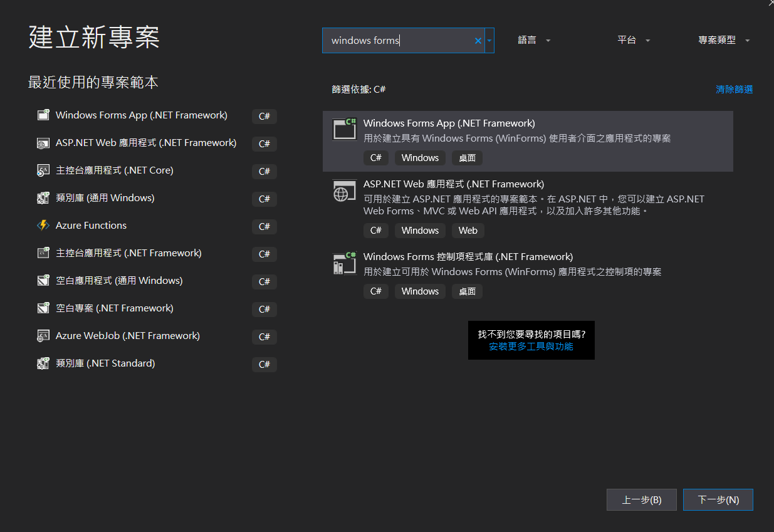
Task: Select Windows Forms App (.NET Framework) search result
Action: (528, 142)
